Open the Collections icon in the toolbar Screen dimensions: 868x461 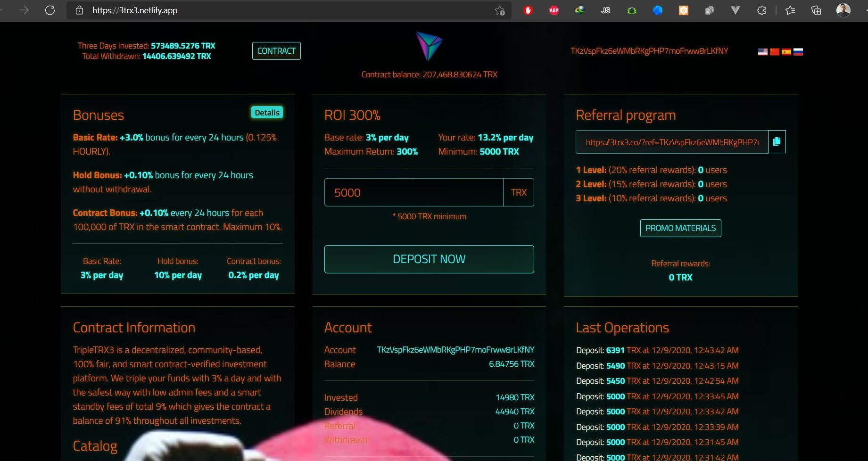(x=816, y=10)
